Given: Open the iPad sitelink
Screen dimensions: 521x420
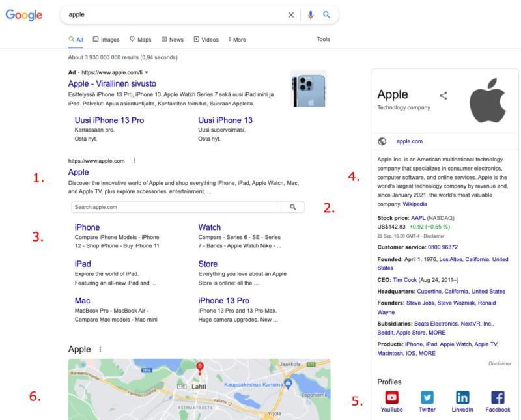Looking at the screenshot, I should [83, 264].
